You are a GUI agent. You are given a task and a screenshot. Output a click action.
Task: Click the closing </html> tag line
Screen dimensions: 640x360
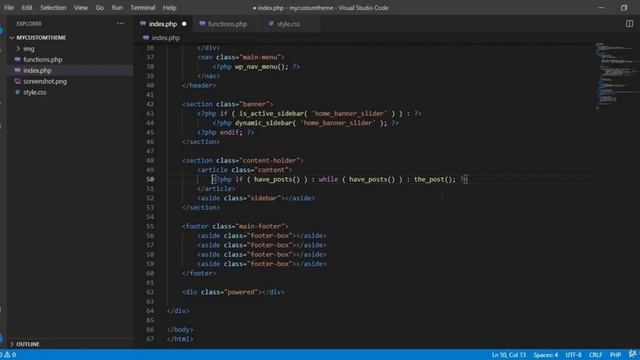(180, 339)
